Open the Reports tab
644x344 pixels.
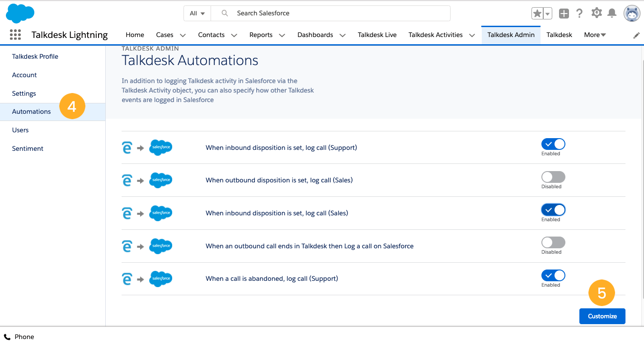(261, 35)
